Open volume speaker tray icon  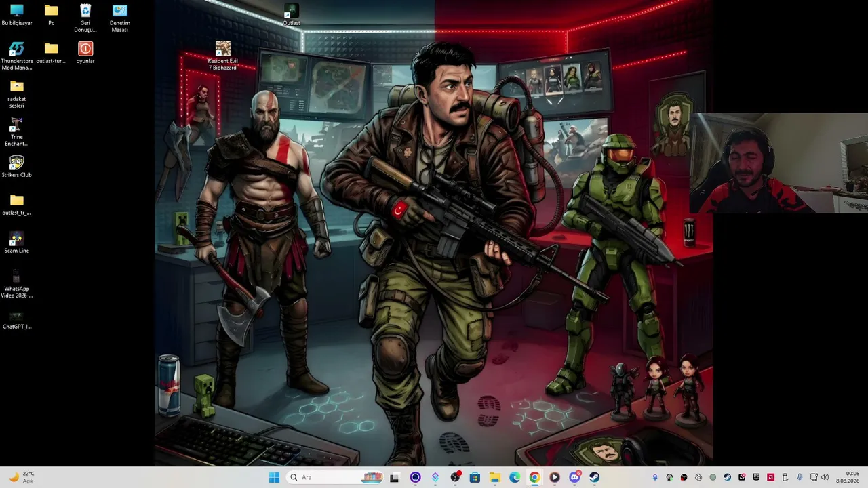pos(825,477)
